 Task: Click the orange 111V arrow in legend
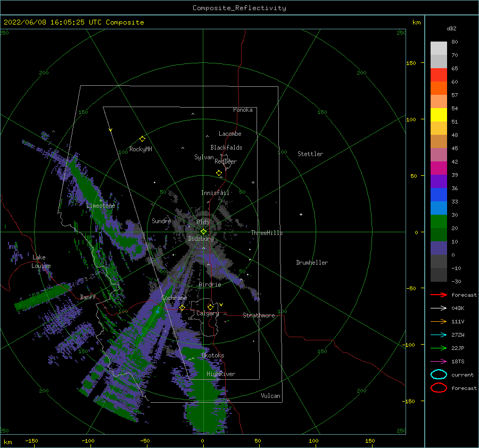click(439, 321)
